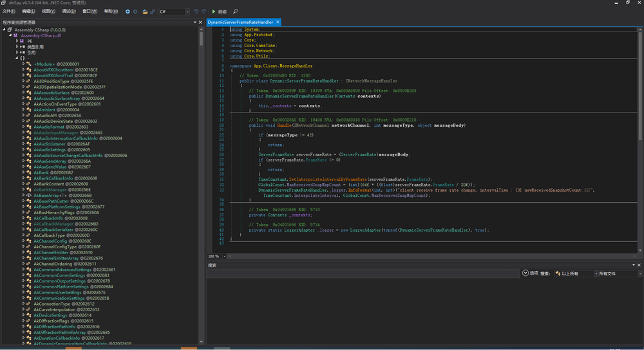Click the navigate forward arrow icon
Screen dimensions: 644x350
(135, 12)
